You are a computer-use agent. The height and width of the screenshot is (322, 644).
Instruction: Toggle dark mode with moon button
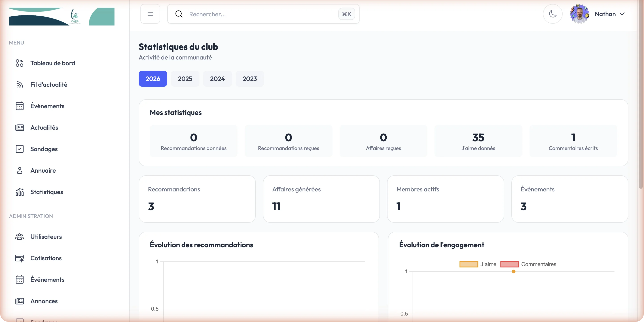553,14
